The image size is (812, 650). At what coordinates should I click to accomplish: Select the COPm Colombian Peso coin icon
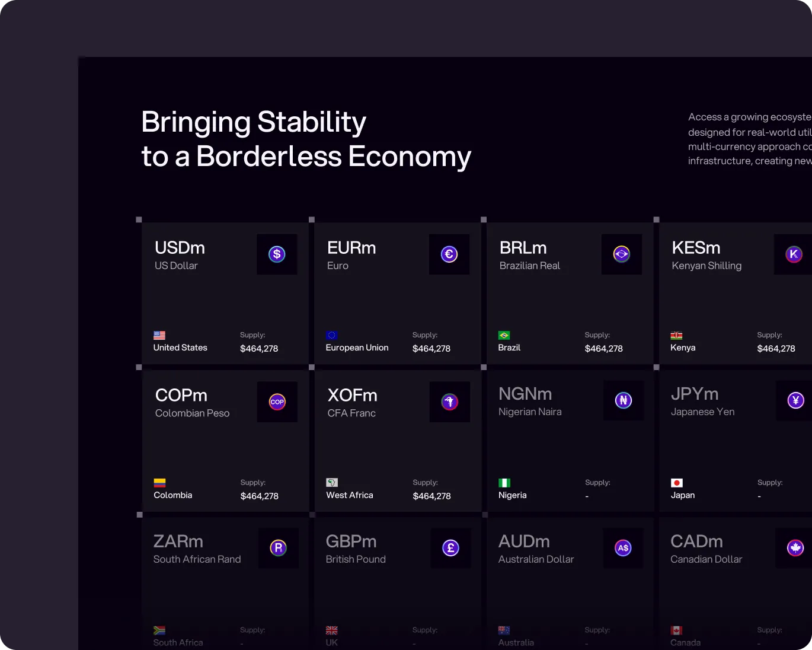click(x=277, y=402)
